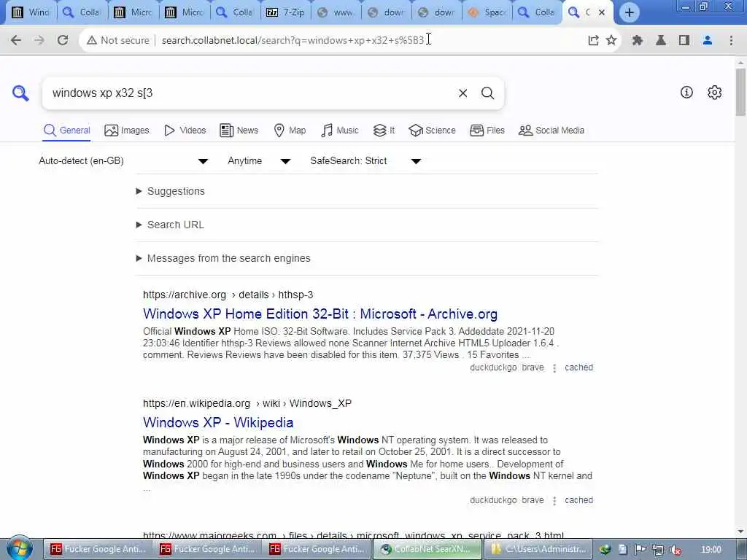Click the Action Center flag tray icon
747x560 pixels.
pyautogui.click(x=640, y=550)
